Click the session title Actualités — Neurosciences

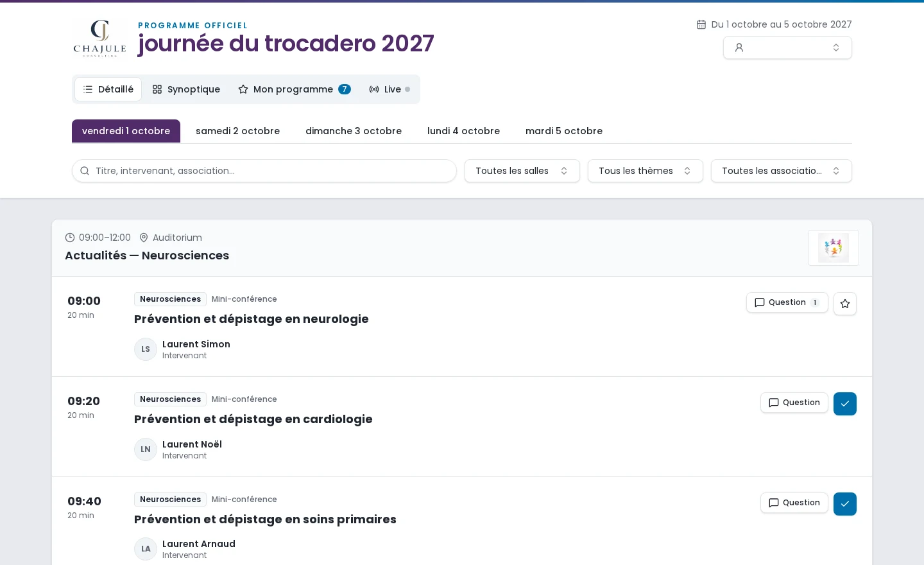[147, 256]
